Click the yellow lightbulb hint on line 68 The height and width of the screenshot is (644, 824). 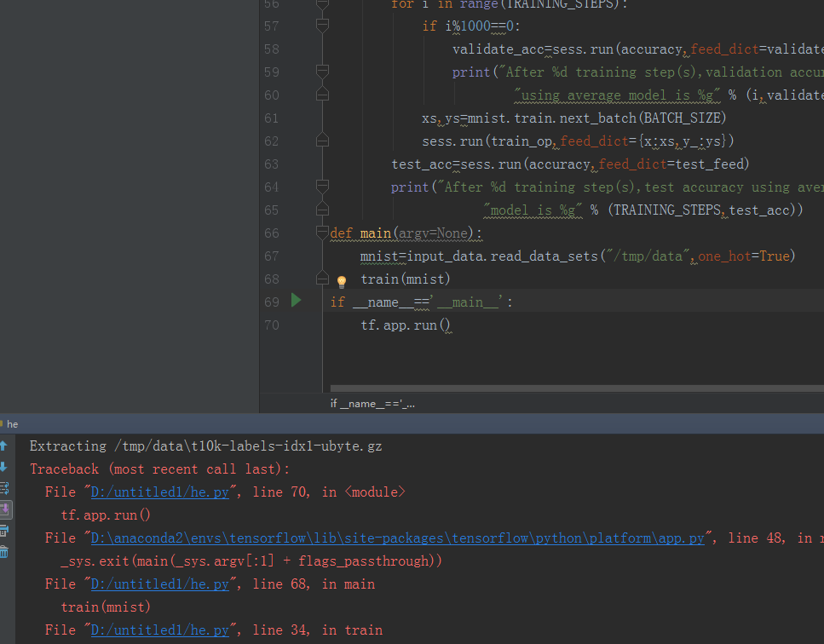coord(342,282)
